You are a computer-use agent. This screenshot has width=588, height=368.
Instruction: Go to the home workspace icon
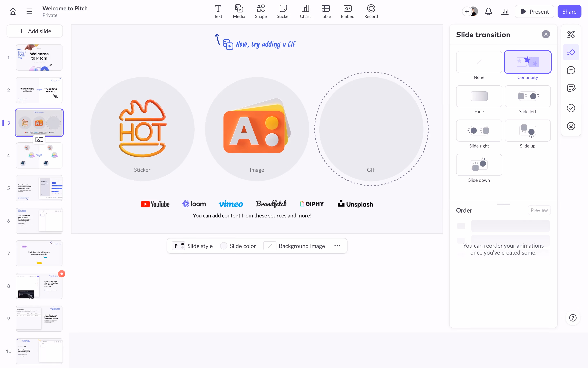[x=13, y=11]
